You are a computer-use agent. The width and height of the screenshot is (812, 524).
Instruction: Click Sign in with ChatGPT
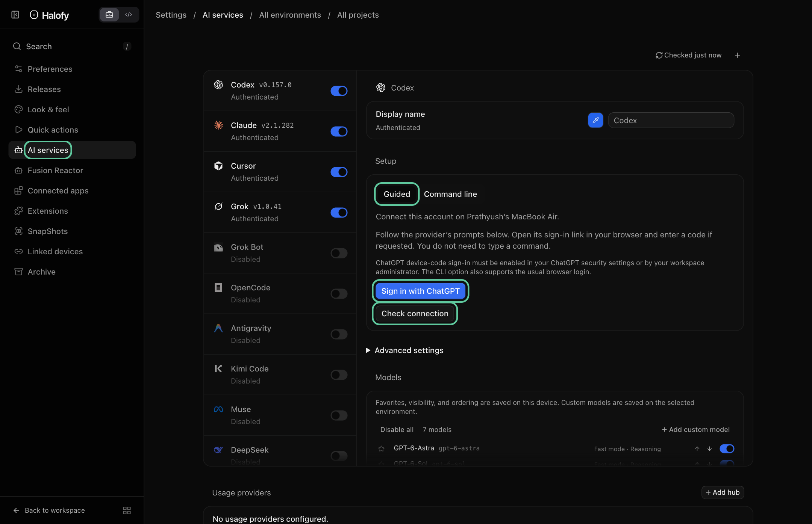pyautogui.click(x=420, y=291)
